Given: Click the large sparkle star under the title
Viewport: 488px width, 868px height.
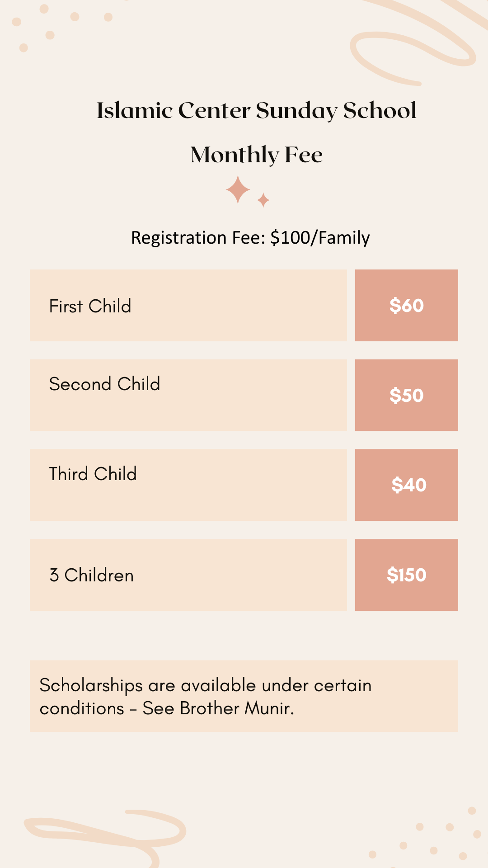Looking at the screenshot, I should click(238, 190).
